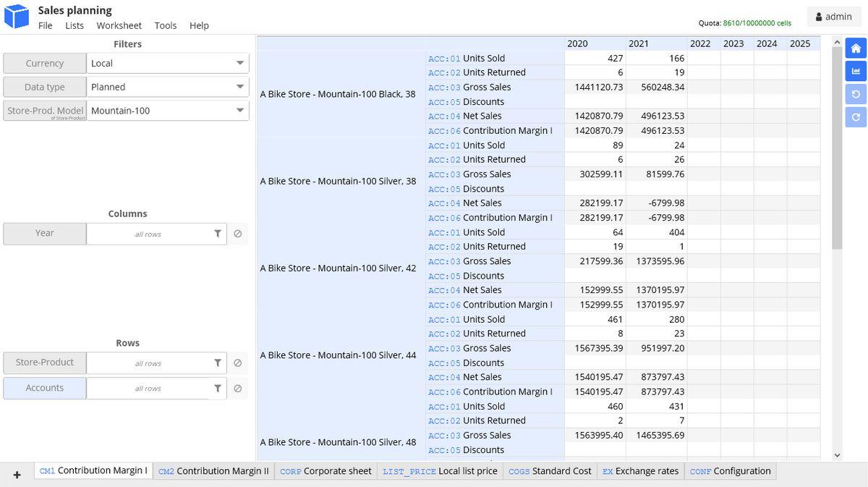Open the Lists menu
The image size is (868, 487).
pos(75,25)
